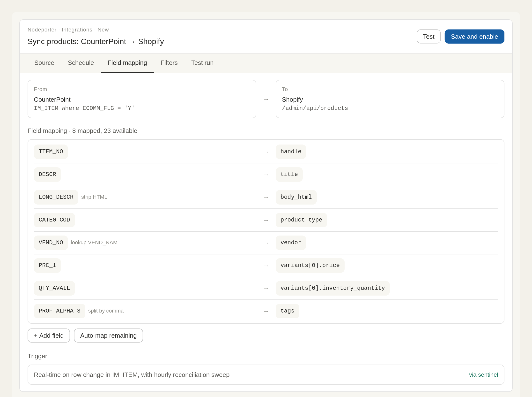Click the lookup VEND_NAM transform label

(94, 243)
